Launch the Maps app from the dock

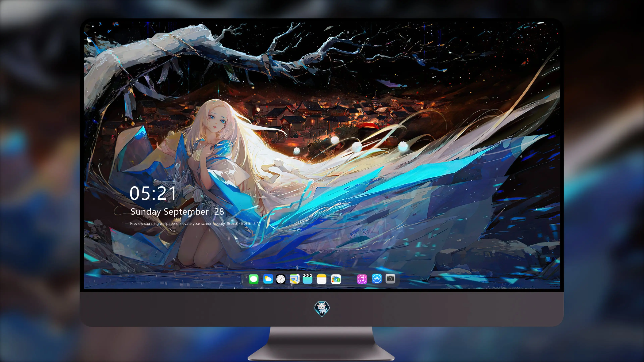tap(294, 279)
